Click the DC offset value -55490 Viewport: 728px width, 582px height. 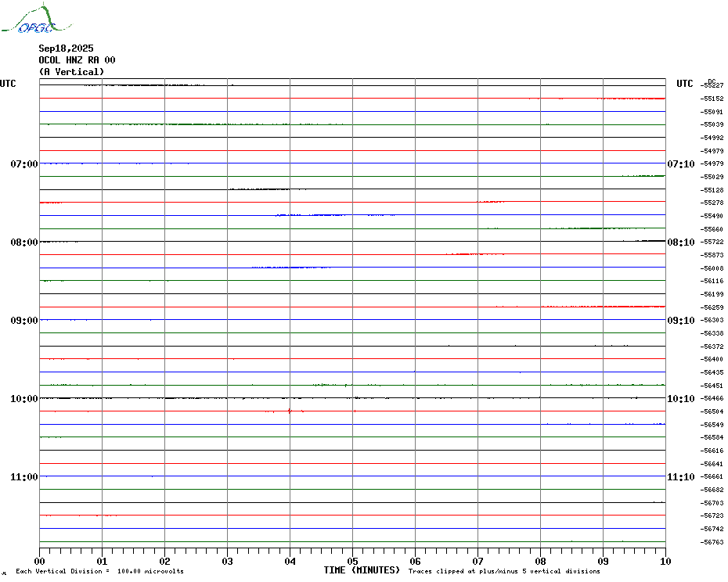(x=712, y=216)
